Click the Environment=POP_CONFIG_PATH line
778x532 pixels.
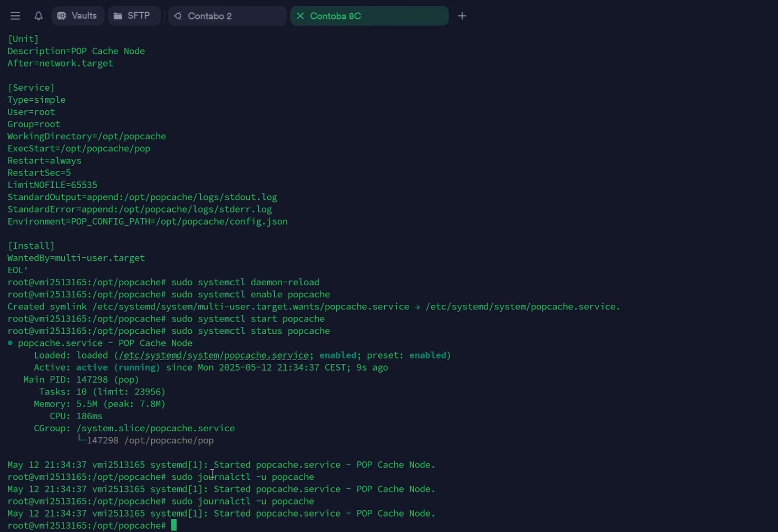148,221
